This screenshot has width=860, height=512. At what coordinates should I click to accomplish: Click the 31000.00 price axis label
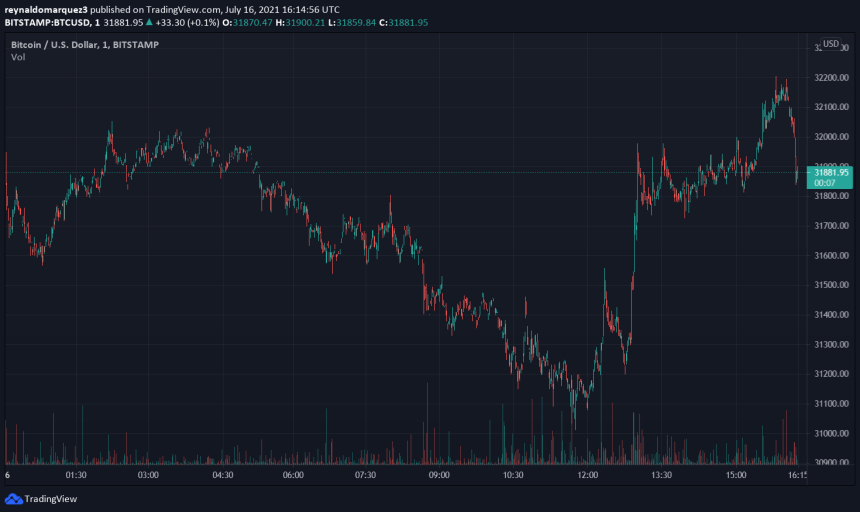[x=832, y=433]
